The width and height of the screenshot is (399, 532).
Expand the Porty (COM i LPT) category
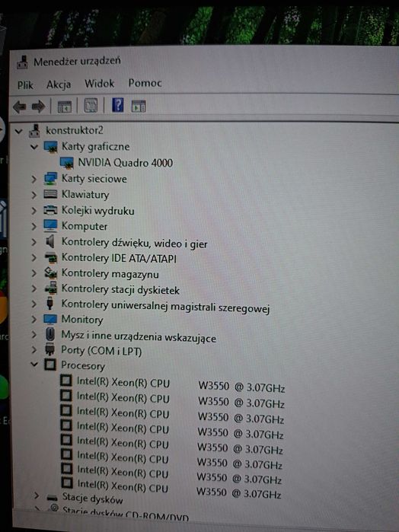pyautogui.click(x=34, y=349)
